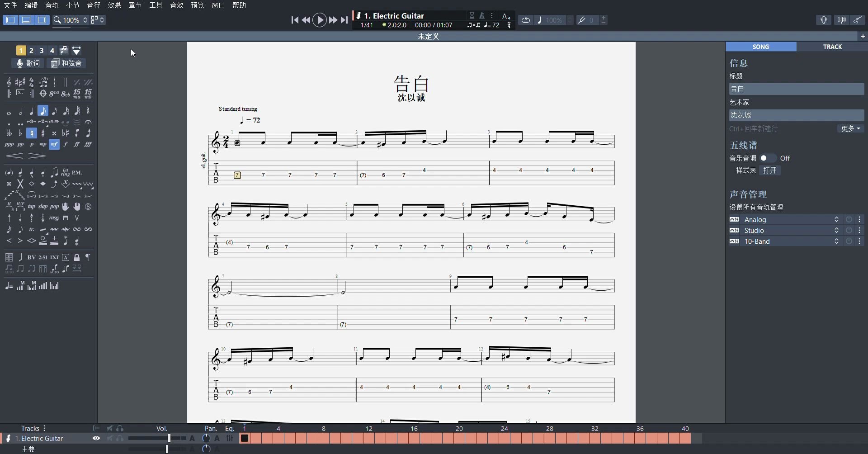Enable the count-in hourglass
Image resolution: width=868 pixels, height=454 pixels.
472,15
